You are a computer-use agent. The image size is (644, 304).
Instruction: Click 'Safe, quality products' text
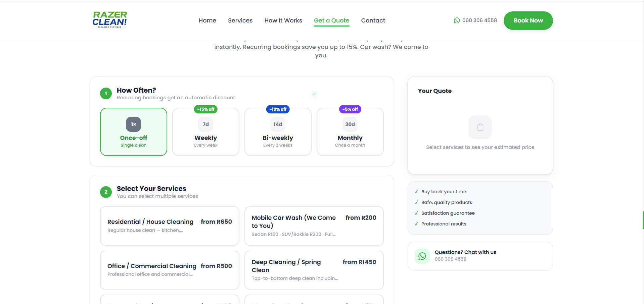point(447,202)
